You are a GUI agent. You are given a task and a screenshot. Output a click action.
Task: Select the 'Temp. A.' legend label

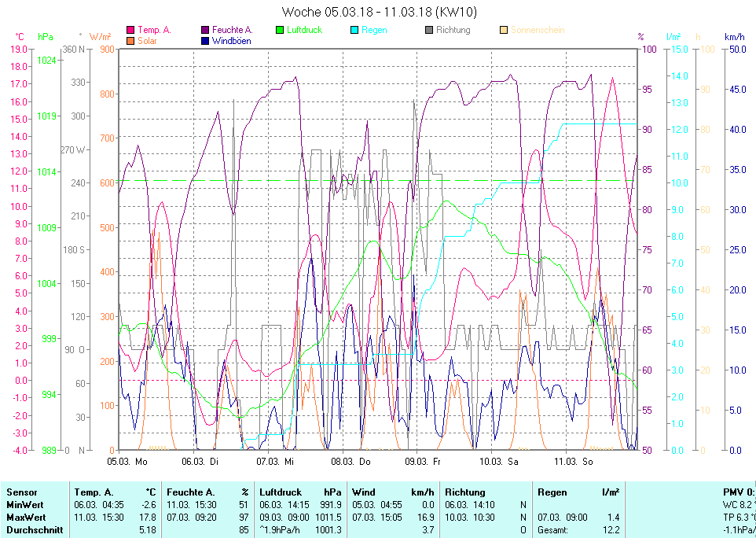[154, 30]
